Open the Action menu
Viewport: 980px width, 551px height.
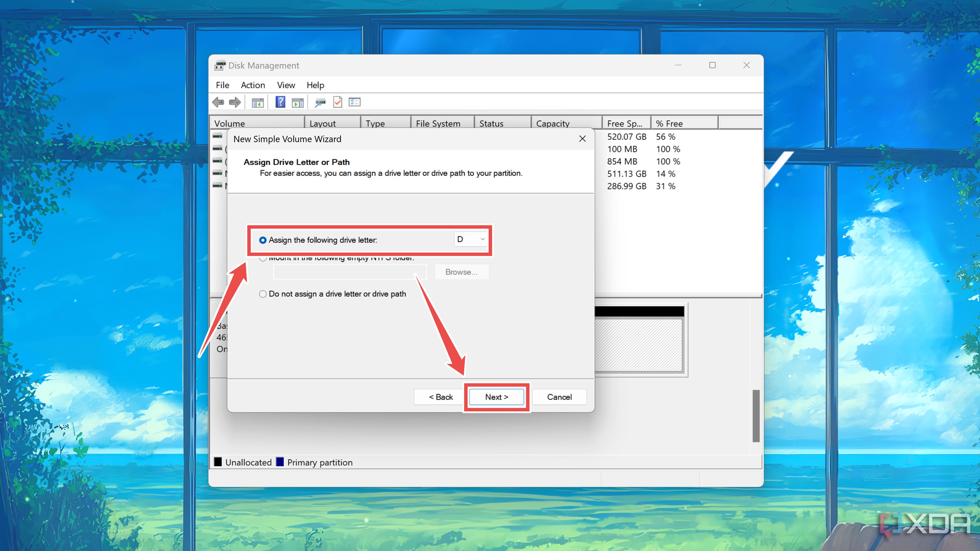253,85
